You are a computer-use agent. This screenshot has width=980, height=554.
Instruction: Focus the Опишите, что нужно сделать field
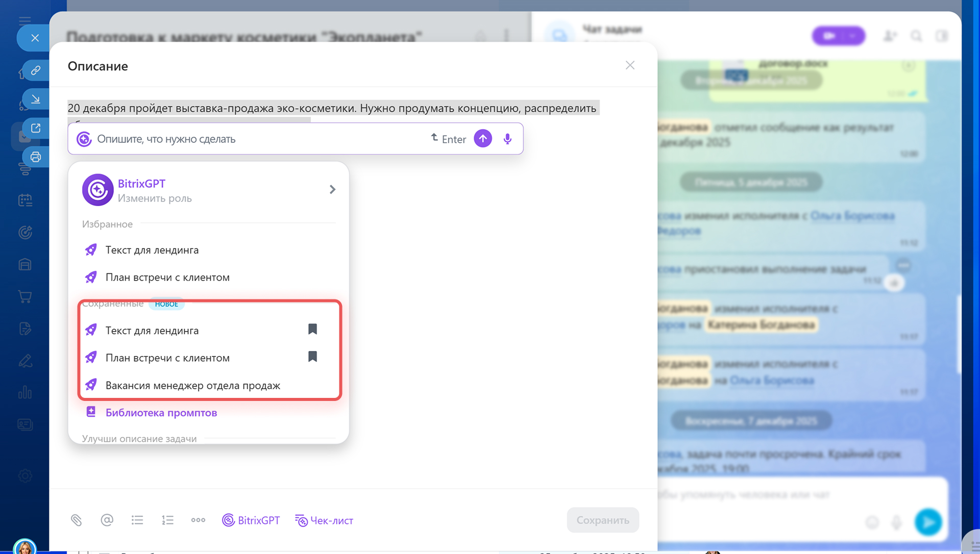(x=255, y=139)
